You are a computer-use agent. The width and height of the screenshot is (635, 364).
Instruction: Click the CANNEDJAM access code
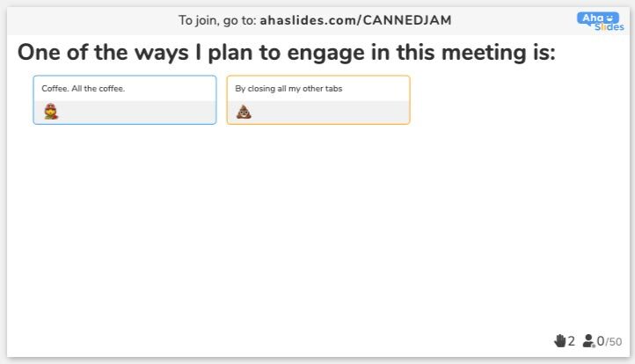[407, 20]
